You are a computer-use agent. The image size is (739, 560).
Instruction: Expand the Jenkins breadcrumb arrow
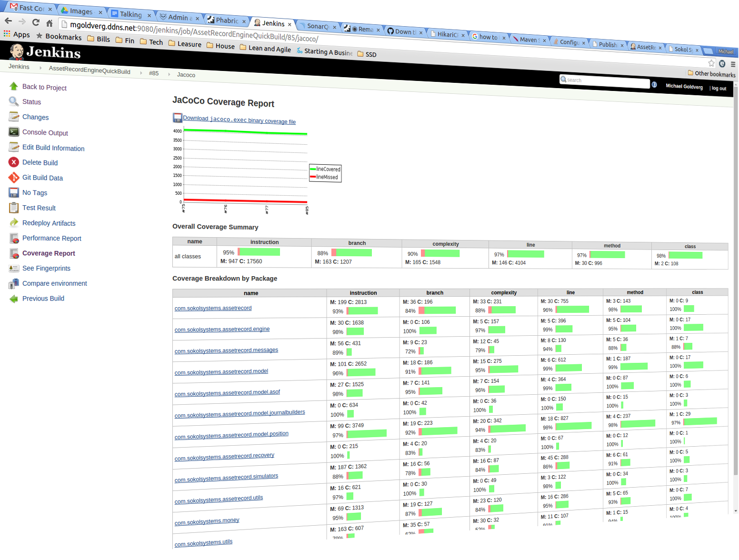(x=40, y=68)
